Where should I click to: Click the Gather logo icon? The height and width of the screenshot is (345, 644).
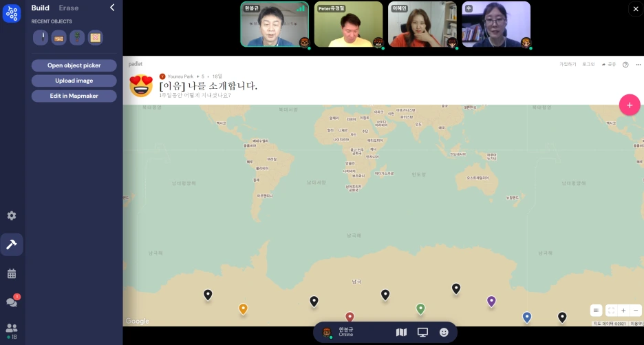click(x=12, y=13)
